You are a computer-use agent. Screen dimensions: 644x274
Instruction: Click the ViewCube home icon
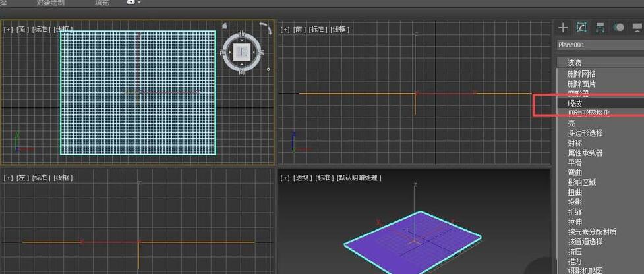click(224, 26)
